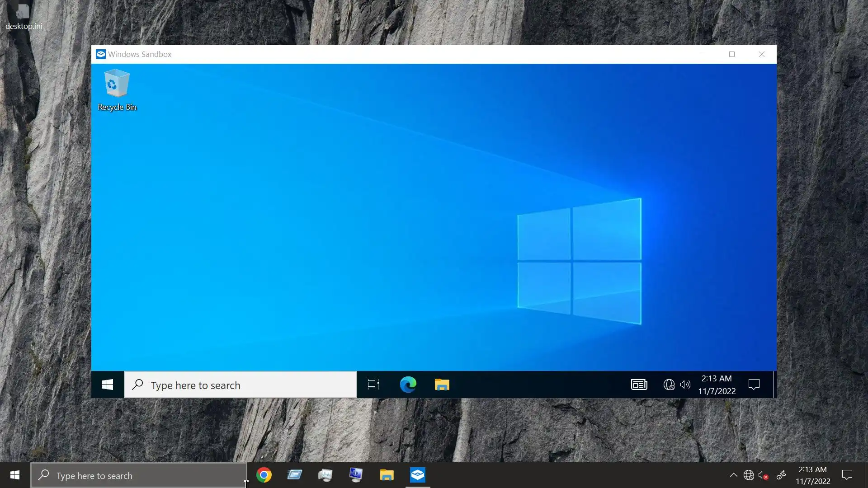Open File Explorer inside the Sandbox
The width and height of the screenshot is (868, 488).
442,385
